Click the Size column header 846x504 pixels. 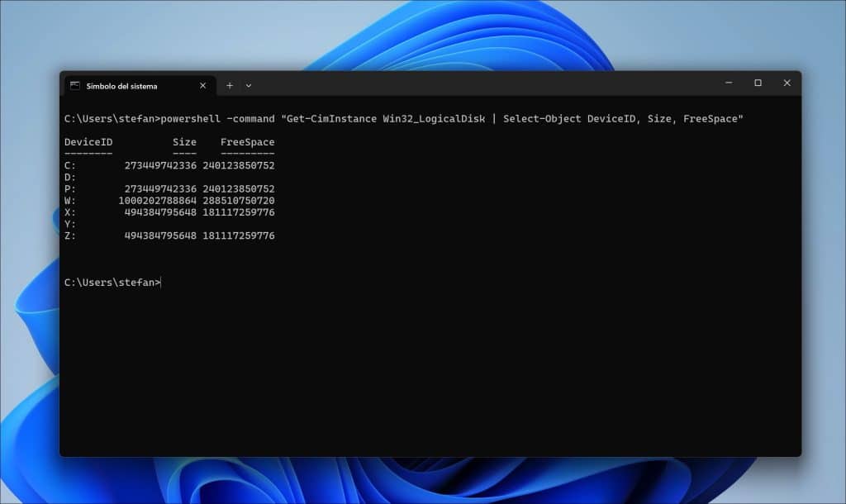tap(184, 142)
